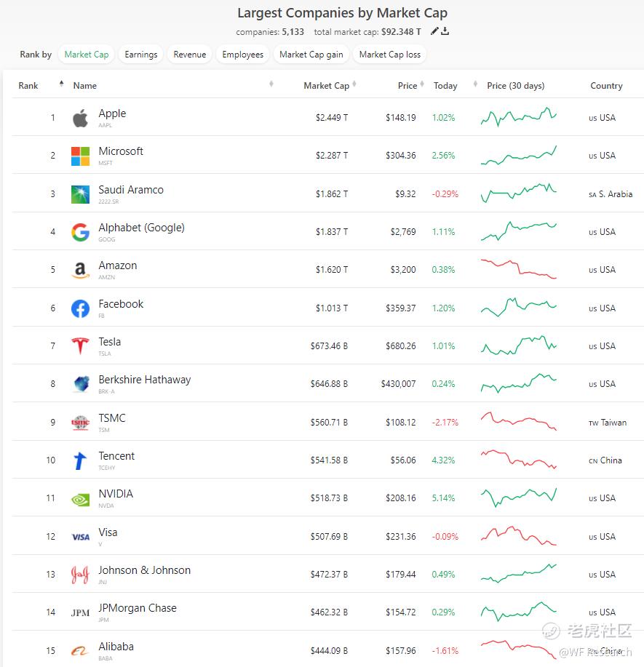Image resolution: width=644 pixels, height=667 pixels.
Task: Rank companies by Earnings
Action: [141, 55]
